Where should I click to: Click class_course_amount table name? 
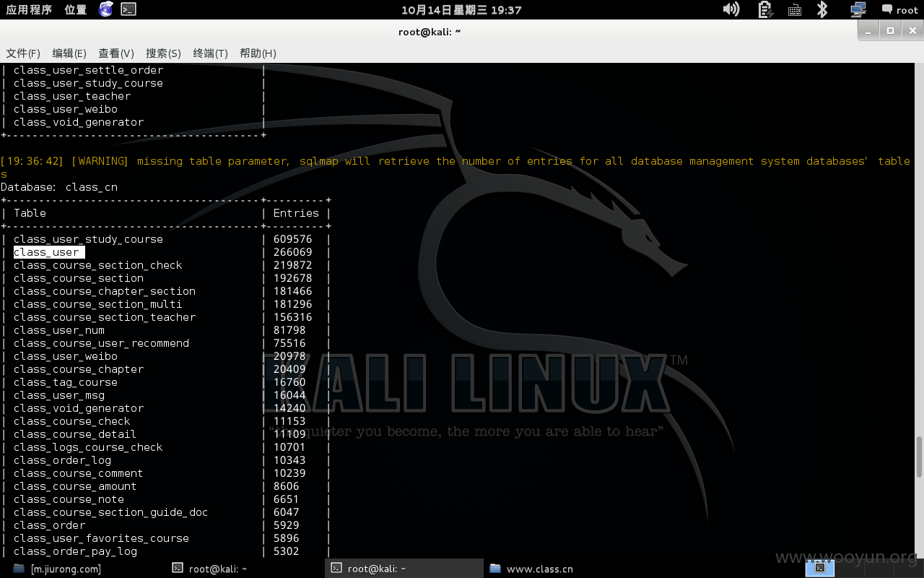click(x=74, y=486)
